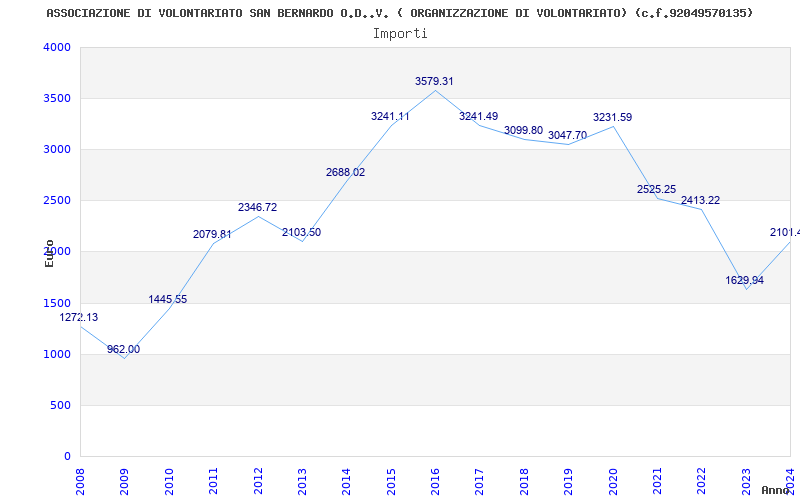800x500 pixels.
Task: Click the y-axis value 1000
Action: point(57,355)
